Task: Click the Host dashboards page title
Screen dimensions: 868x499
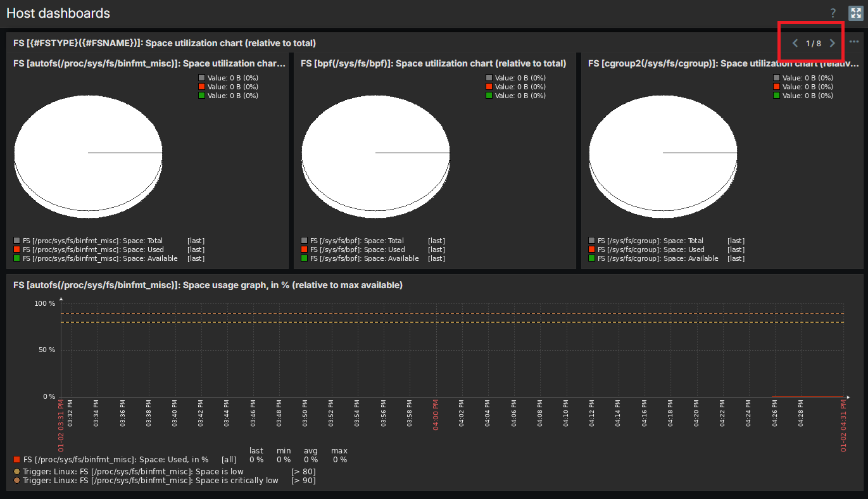Action: tap(58, 13)
